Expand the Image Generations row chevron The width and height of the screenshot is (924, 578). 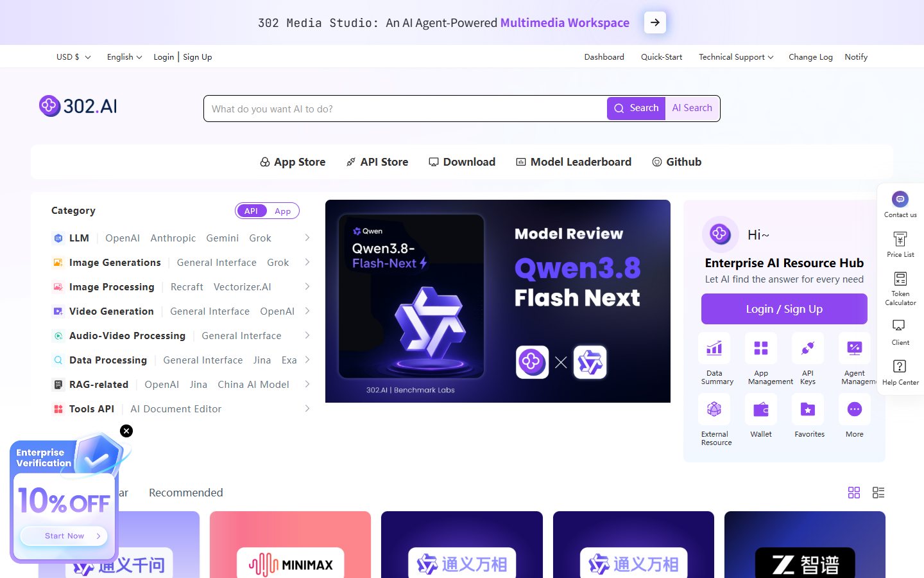(307, 262)
